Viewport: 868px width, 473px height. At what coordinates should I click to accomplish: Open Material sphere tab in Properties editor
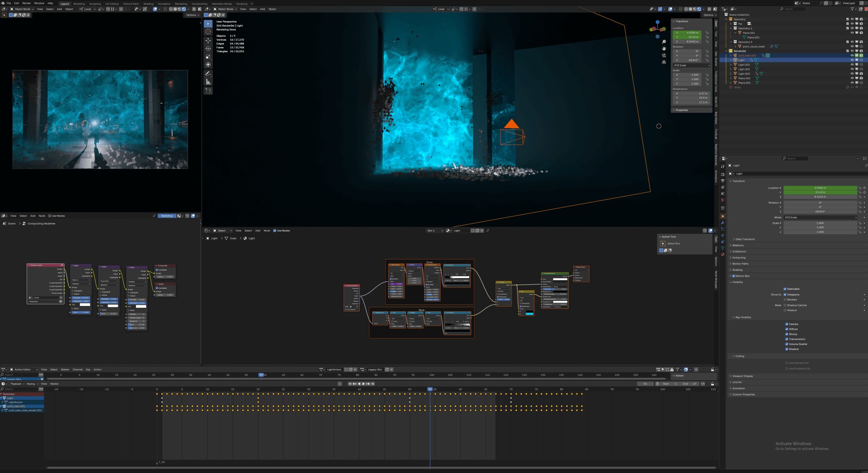click(723, 254)
